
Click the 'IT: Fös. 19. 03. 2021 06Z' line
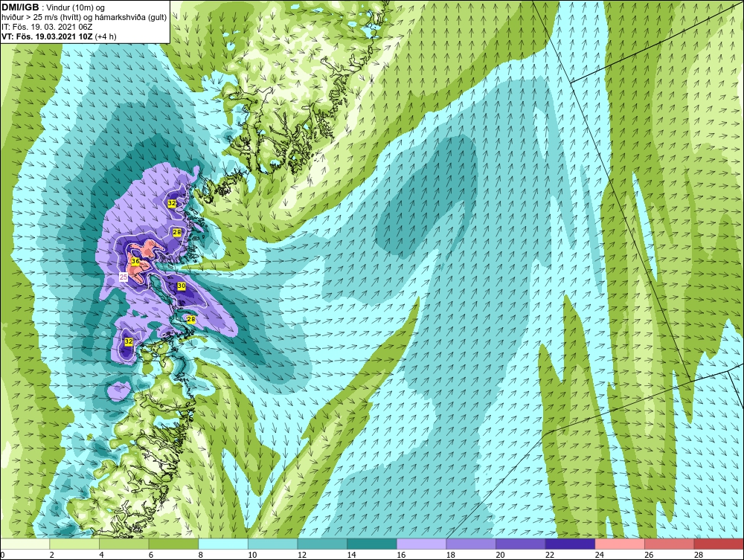(x=45, y=27)
